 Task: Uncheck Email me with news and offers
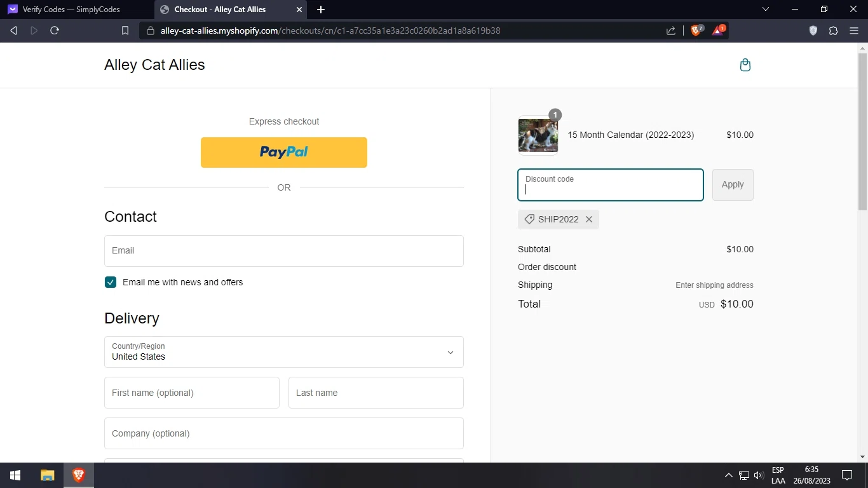tap(111, 282)
